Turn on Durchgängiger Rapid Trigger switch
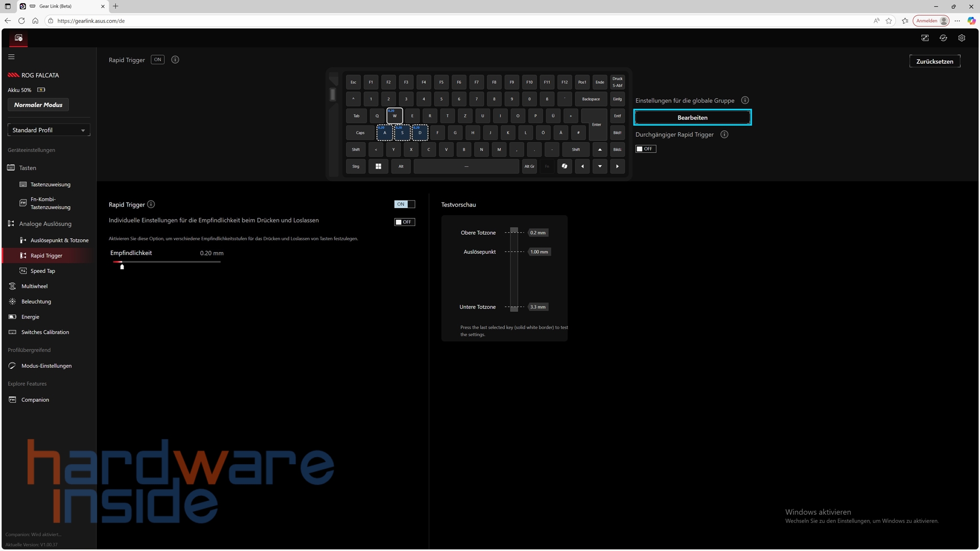 click(x=646, y=149)
